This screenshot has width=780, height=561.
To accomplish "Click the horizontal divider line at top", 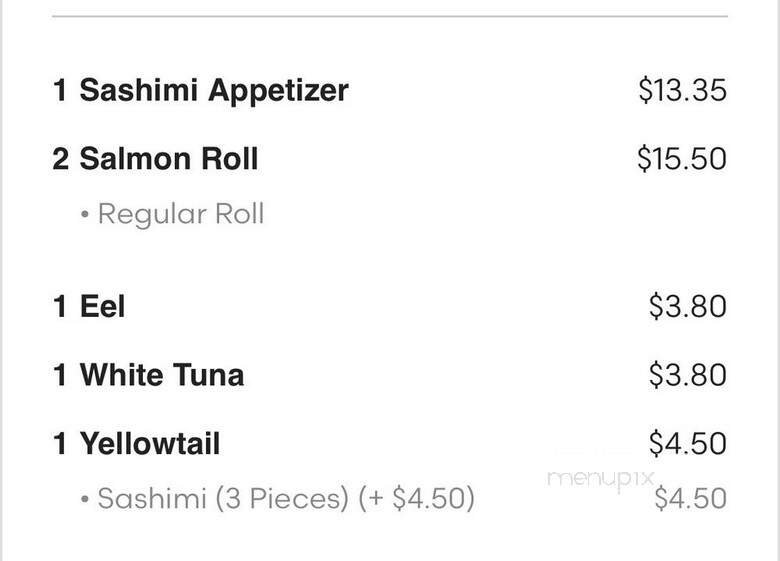I will pos(390,16).
